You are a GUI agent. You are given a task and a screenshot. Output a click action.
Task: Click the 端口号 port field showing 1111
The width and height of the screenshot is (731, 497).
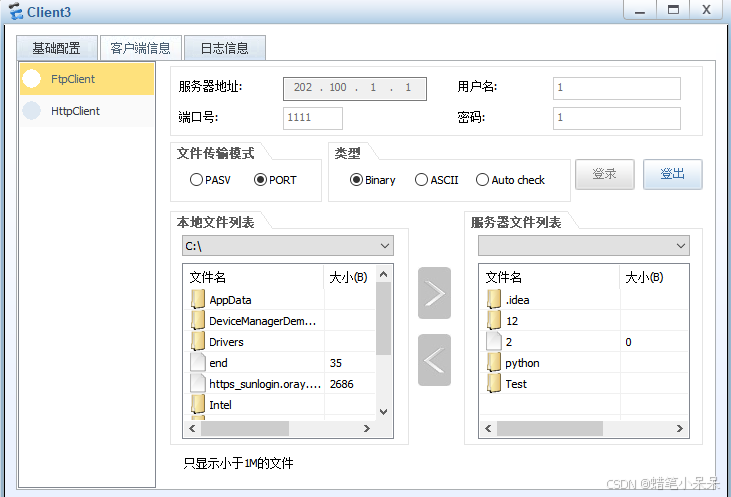pyautogui.click(x=313, y=118)
